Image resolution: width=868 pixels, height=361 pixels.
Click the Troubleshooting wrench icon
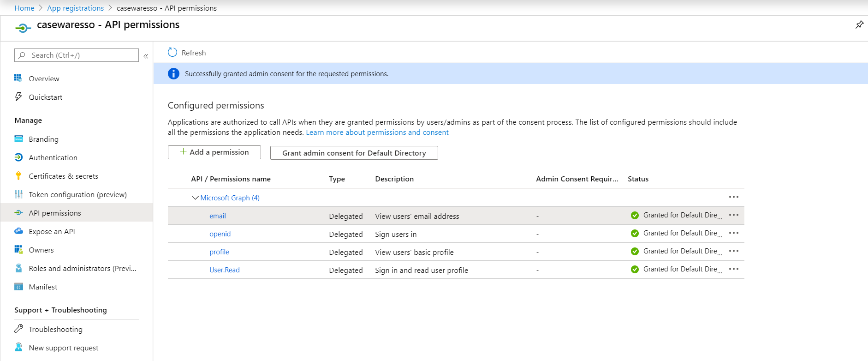tap(18, 329)
